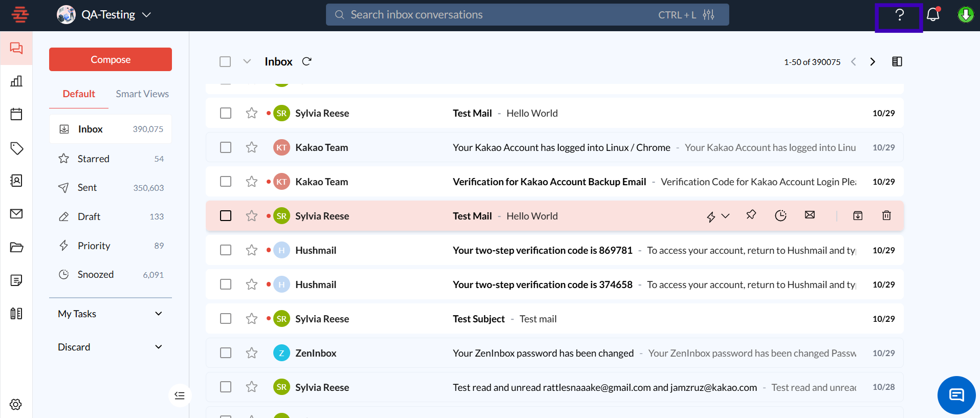This screenshot has height=418, width=980.
Task: Archive the highlighted Test Mail conversation
Action: [x=858, y=216]
